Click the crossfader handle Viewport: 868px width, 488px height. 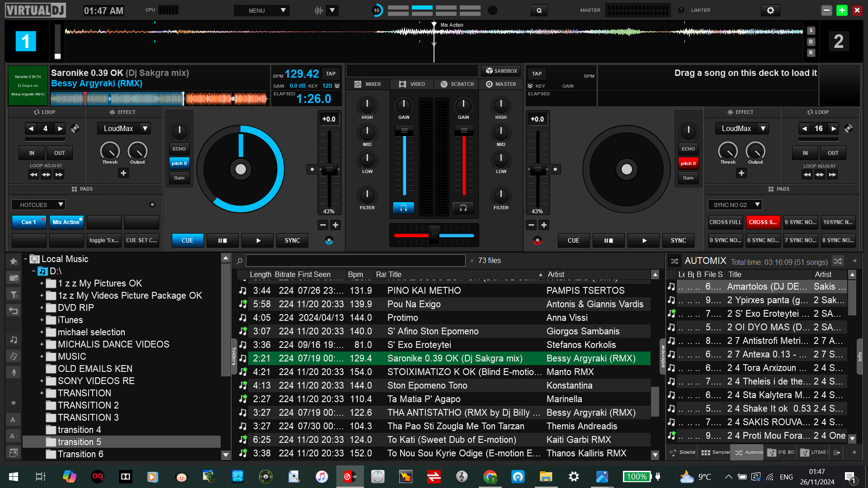[434, 235]
